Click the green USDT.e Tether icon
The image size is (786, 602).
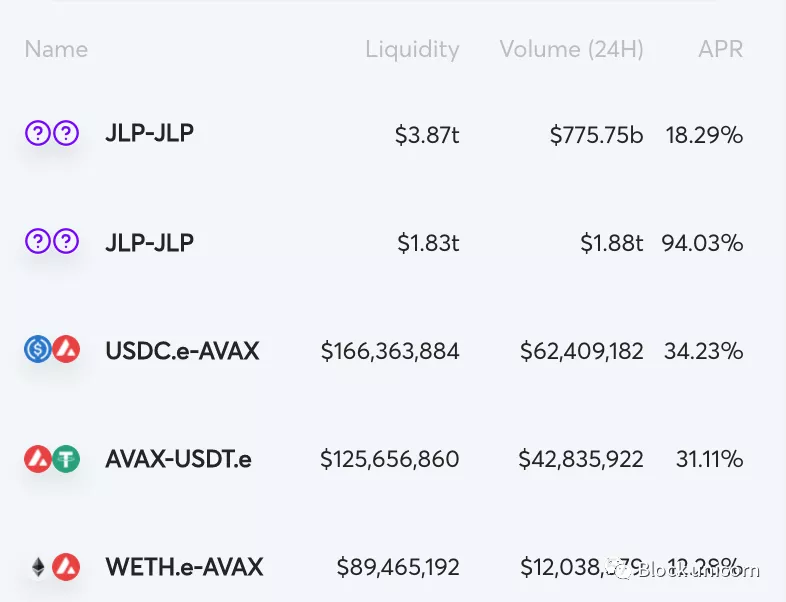point(66,459)
